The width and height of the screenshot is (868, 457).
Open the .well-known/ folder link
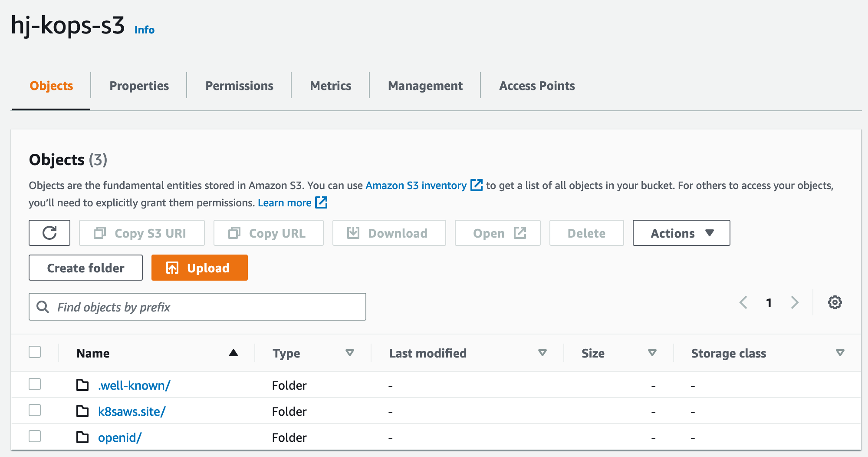[x=134, y=385]
